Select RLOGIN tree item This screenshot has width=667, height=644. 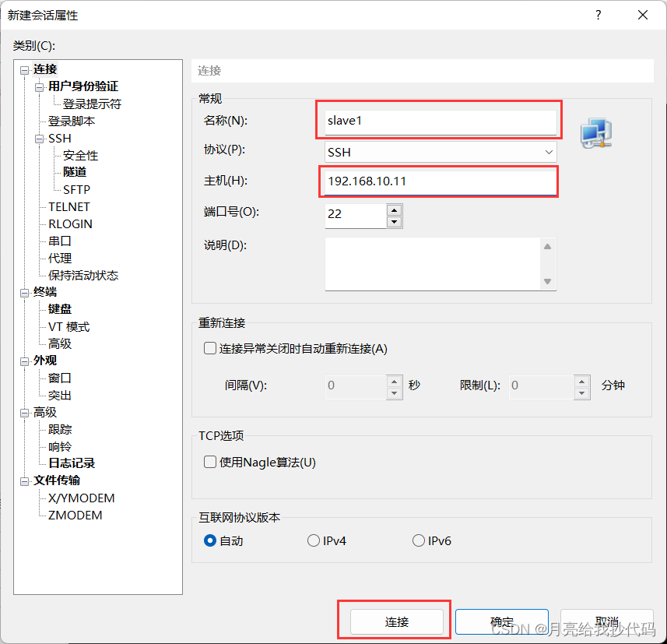tap(70, 224)
